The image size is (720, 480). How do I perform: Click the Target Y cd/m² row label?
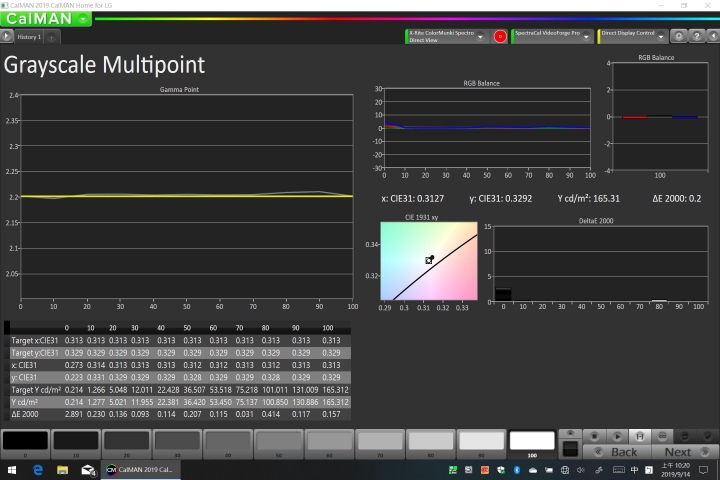click(36, 390)
